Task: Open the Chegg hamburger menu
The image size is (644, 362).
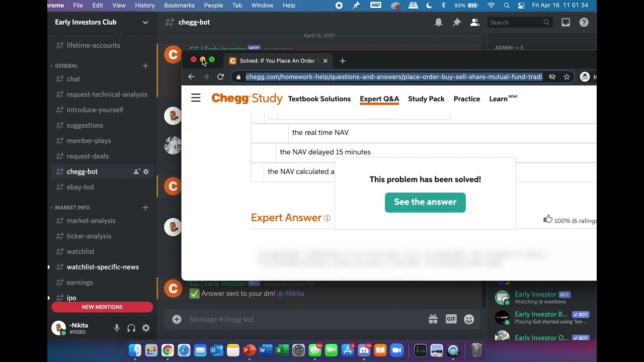Action: click(x=196, y=98)
